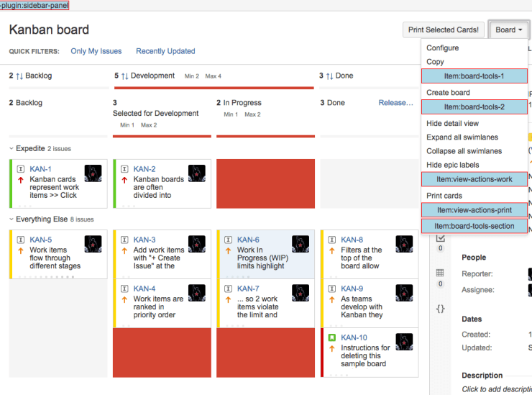Click the Print Selected Cards! button
532x395 pixels.
pyautogui.click(x=443, y=29)
